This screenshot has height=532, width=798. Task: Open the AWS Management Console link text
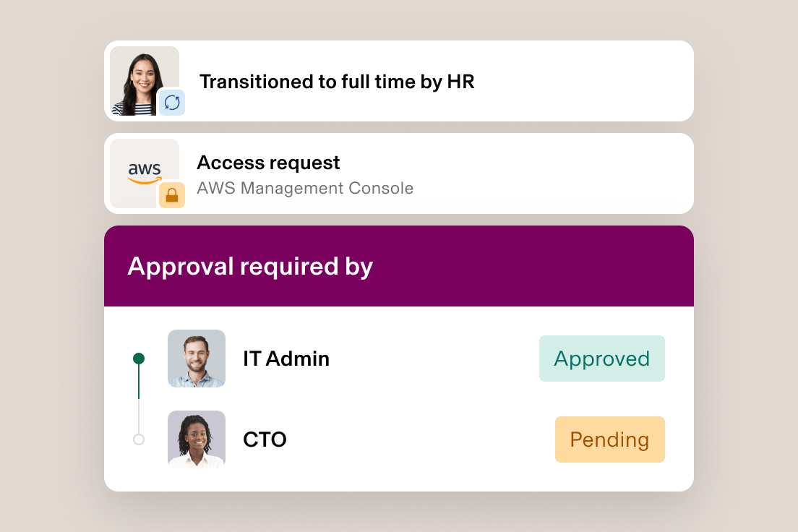pyautogui.click(x=305, y=188)
